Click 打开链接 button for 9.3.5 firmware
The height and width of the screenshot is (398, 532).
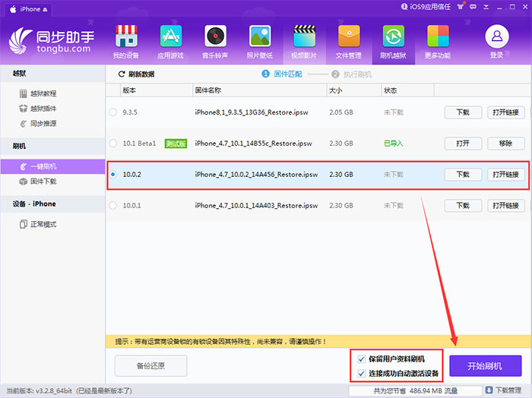tap(506, 112)
